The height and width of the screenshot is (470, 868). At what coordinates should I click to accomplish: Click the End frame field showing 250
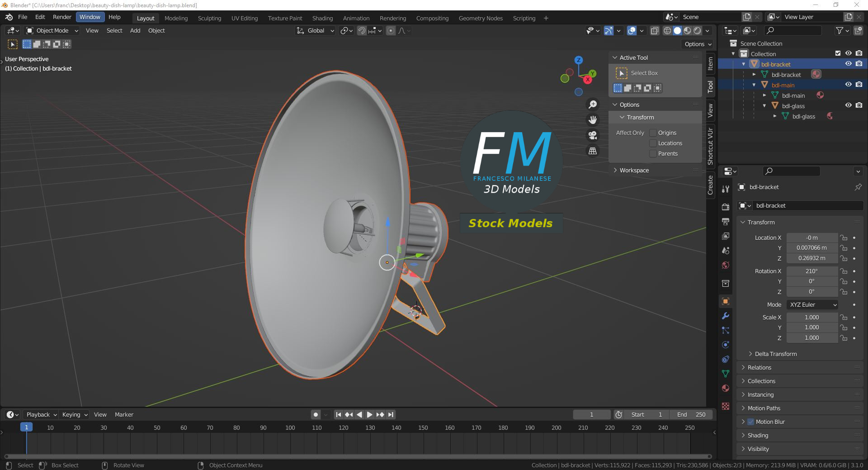pyautogui.click(x=691, y=415)
